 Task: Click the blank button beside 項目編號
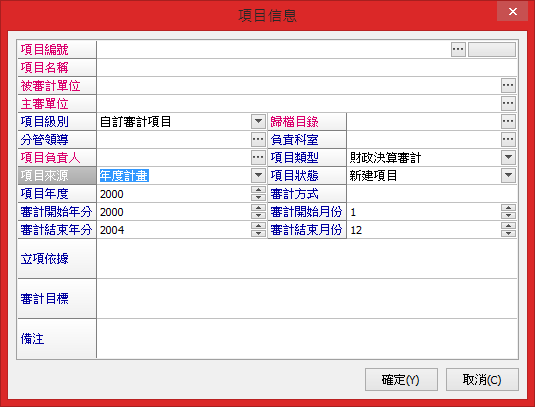[x=492, y=49]
